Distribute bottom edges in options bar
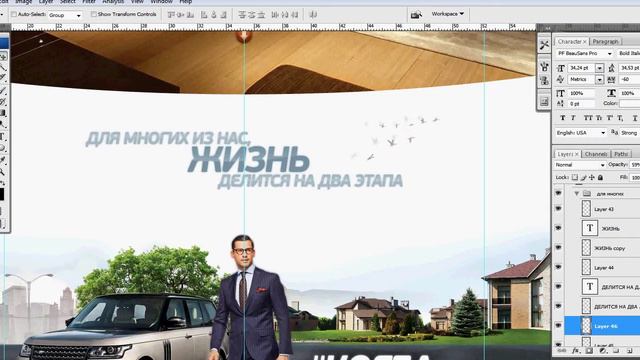640x360 pixels. (x=261, y=15)
